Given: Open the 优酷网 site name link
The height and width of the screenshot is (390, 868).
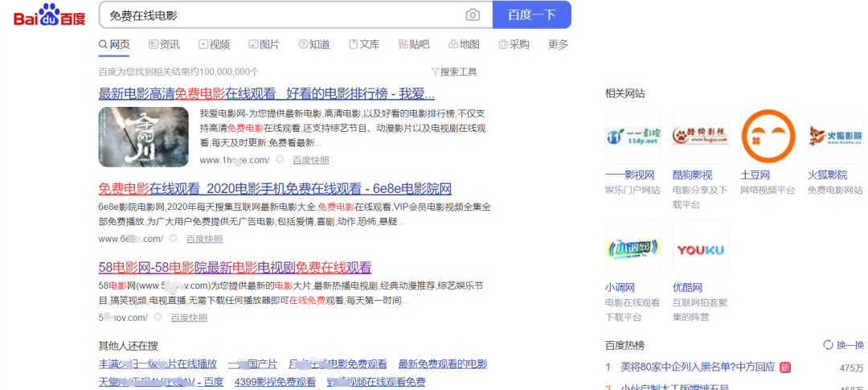Looking at the screenshot, I should 687,288.
